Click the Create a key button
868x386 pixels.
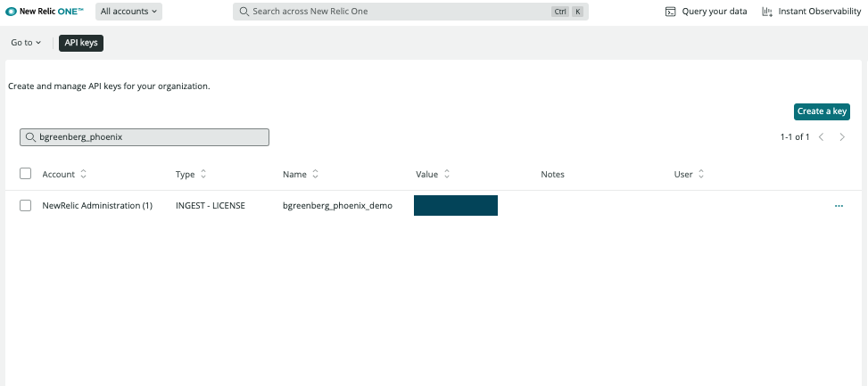tap(822, 111)
